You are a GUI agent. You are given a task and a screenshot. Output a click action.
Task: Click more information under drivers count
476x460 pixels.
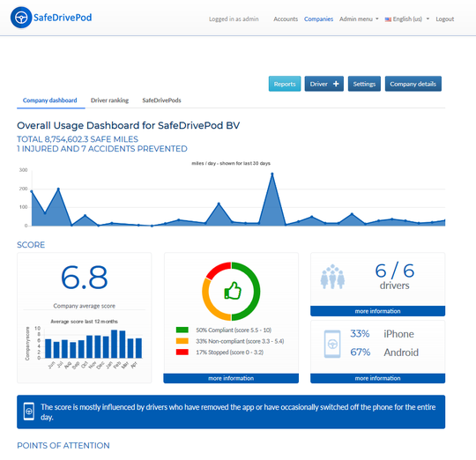pyautogui.click(x=377, y=311)
